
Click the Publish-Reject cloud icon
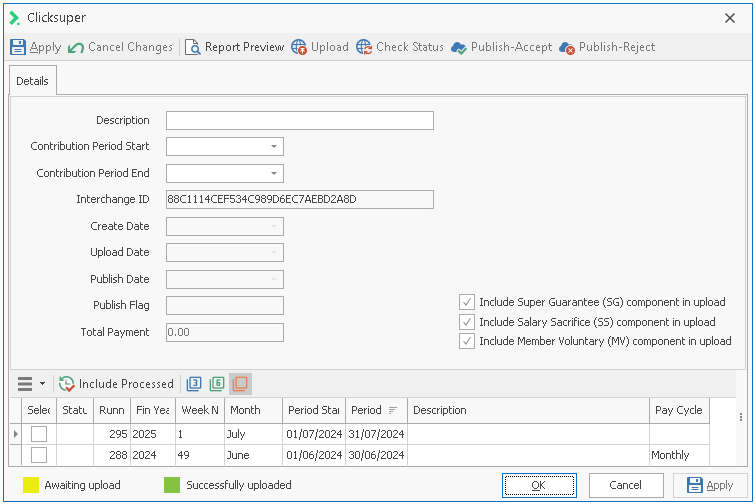tap(567, 47)
